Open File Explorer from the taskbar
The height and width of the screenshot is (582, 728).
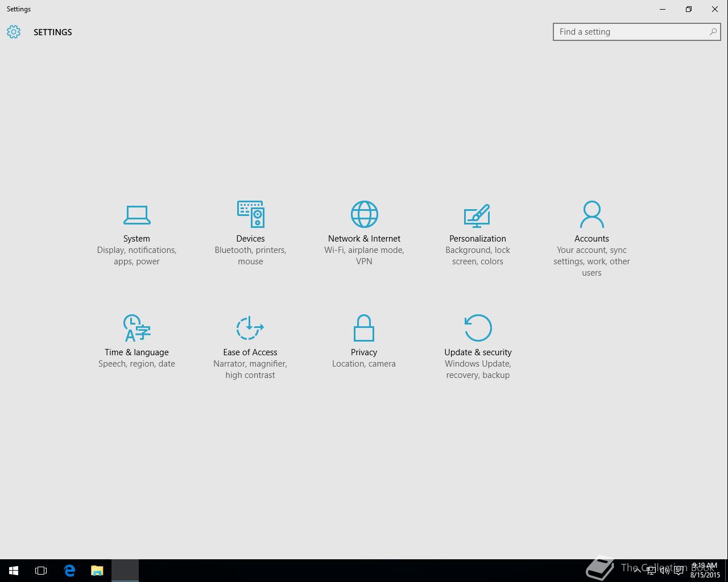click(x=97, y=571)
